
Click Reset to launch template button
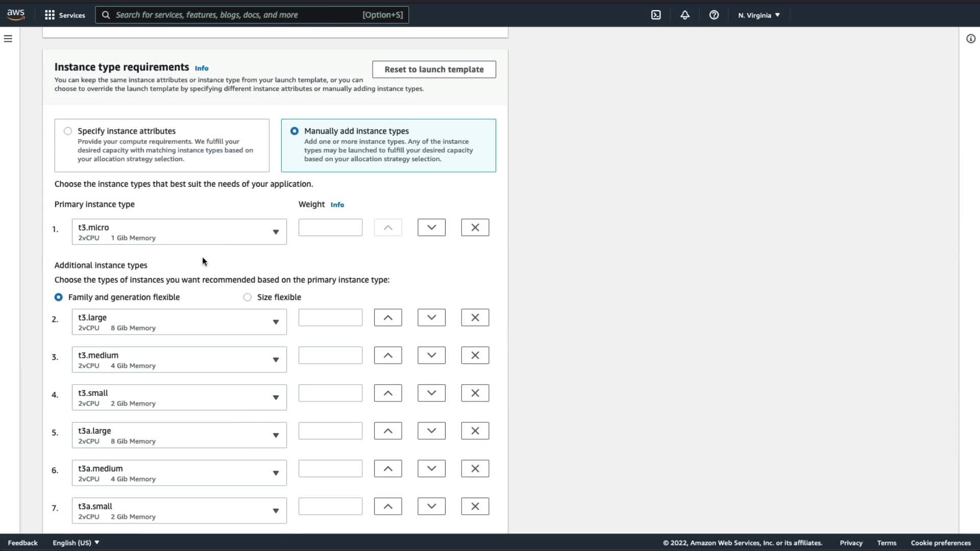point(434,69)
